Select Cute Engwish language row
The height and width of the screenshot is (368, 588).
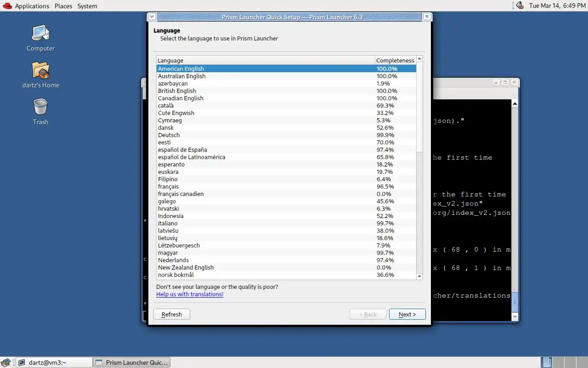pyautogui.click(x=286, y=113)
